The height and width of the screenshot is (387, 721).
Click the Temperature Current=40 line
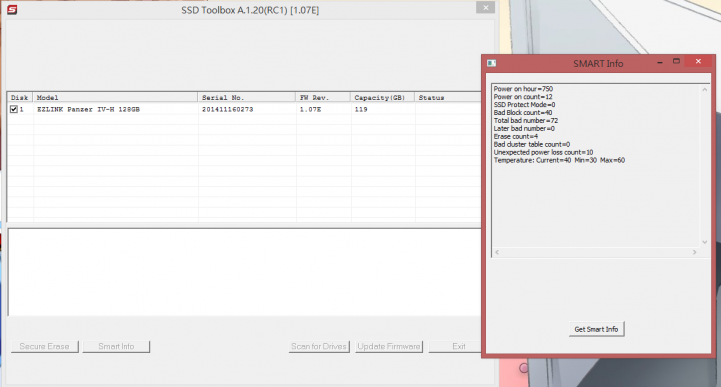[x=559, y=160]
